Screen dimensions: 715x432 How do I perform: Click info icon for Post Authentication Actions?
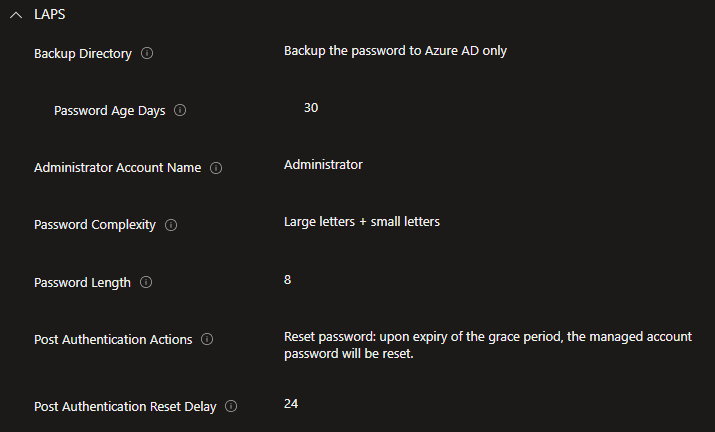[x=207, y=340]
